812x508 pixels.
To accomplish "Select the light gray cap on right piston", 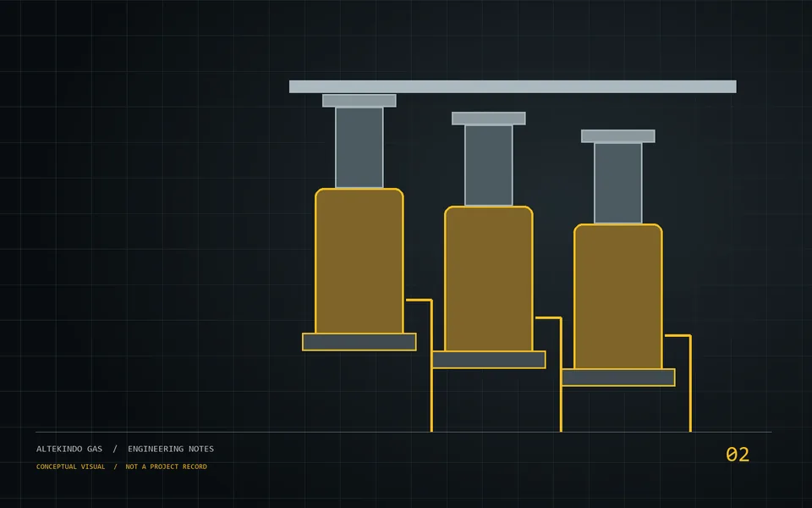I will (x=617, y=136).
